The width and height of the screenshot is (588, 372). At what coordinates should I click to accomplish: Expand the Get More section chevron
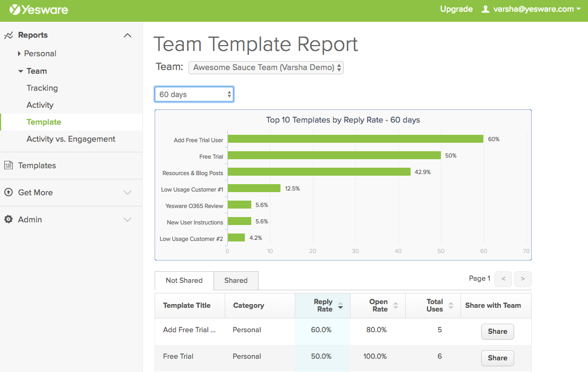pyautogui.click(x=127, y=193)
